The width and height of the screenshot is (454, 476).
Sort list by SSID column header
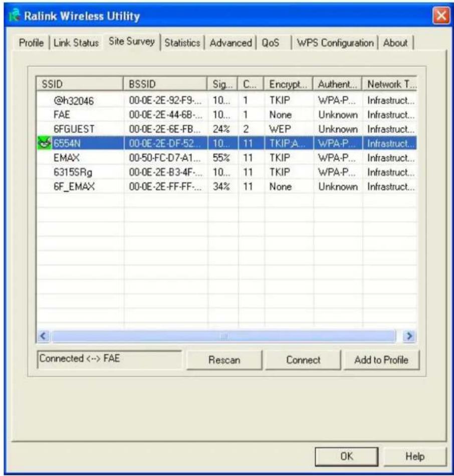coord(80,84)
